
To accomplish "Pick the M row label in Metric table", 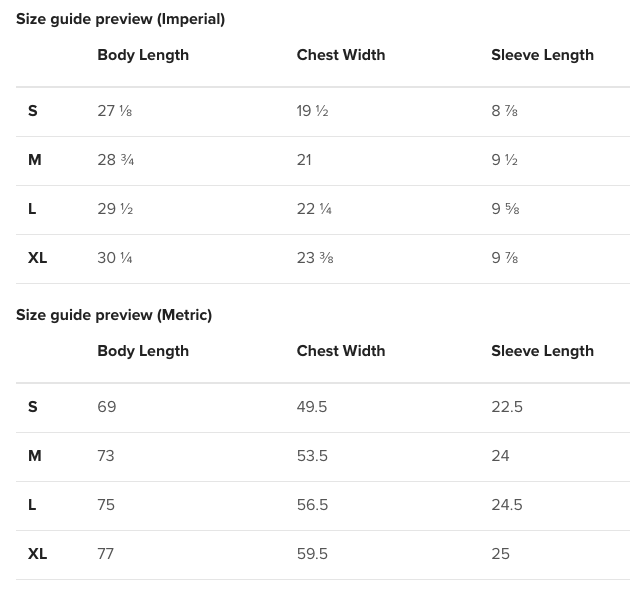I will [35, 456].
